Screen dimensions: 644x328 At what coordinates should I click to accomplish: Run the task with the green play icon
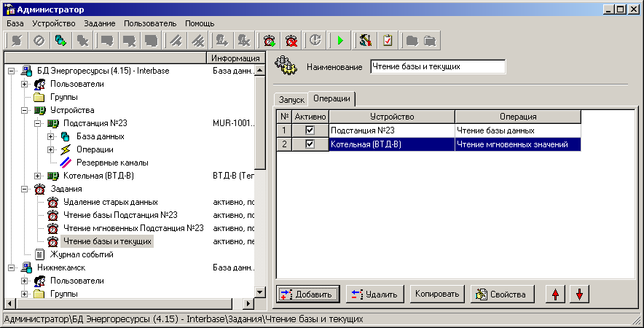(x=340, y=40)
